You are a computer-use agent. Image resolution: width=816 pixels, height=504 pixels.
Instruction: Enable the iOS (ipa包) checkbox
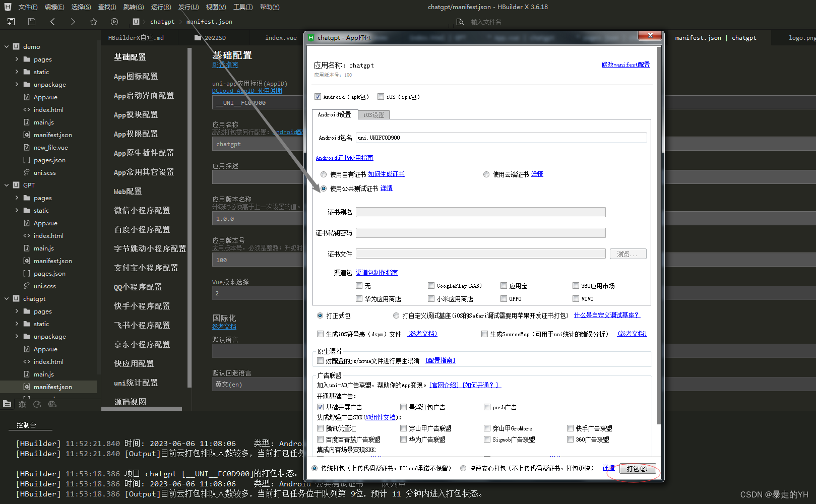[381, 96]
